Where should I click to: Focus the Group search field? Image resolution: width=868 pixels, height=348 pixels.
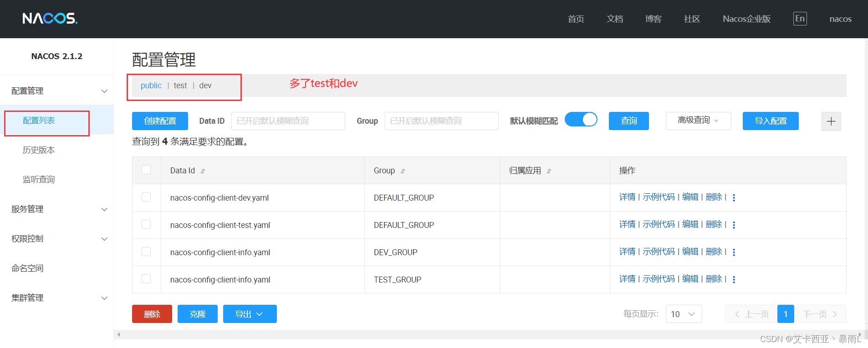[442, 121]
